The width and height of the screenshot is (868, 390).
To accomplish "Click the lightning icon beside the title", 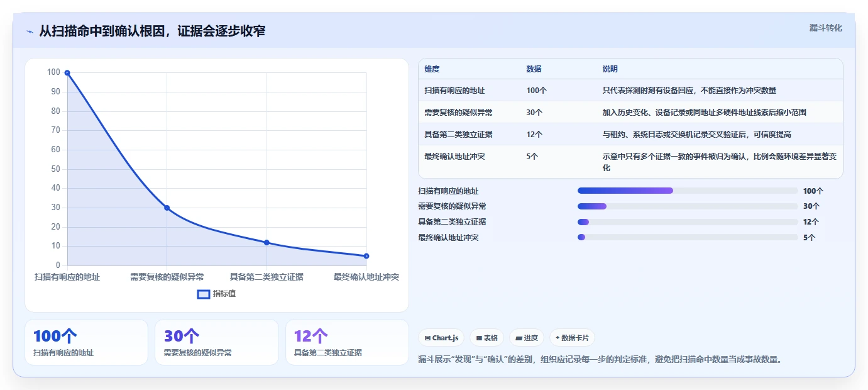I will pos(30,31).
